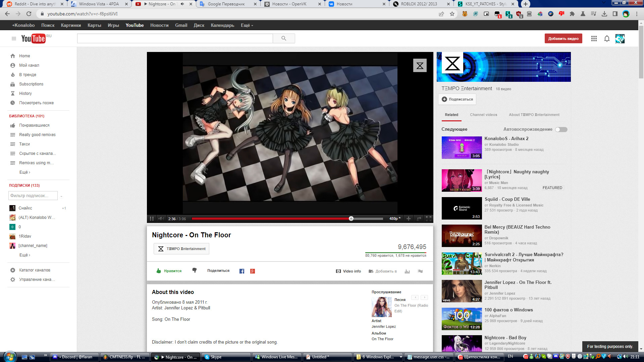Click the Подписаться subscribe button
The height and width of the screenshot is (362, 644).
[457, 99]
